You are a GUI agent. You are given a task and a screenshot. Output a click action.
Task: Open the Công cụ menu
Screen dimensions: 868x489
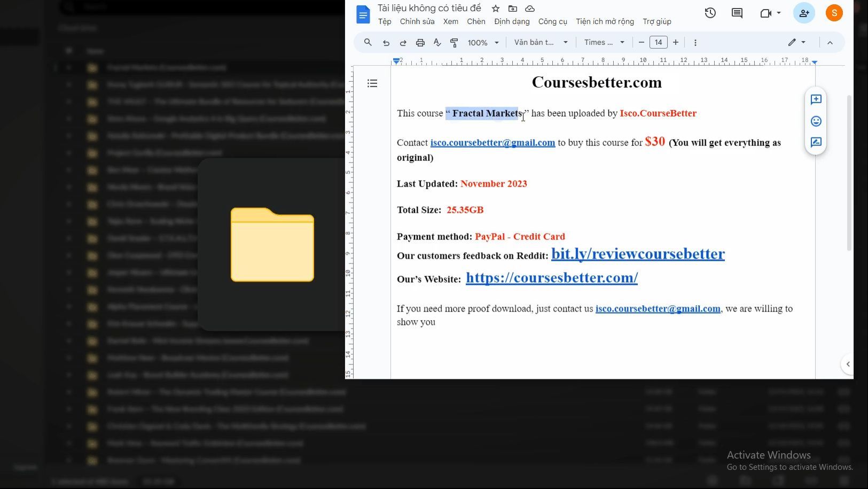coord(553,21)
